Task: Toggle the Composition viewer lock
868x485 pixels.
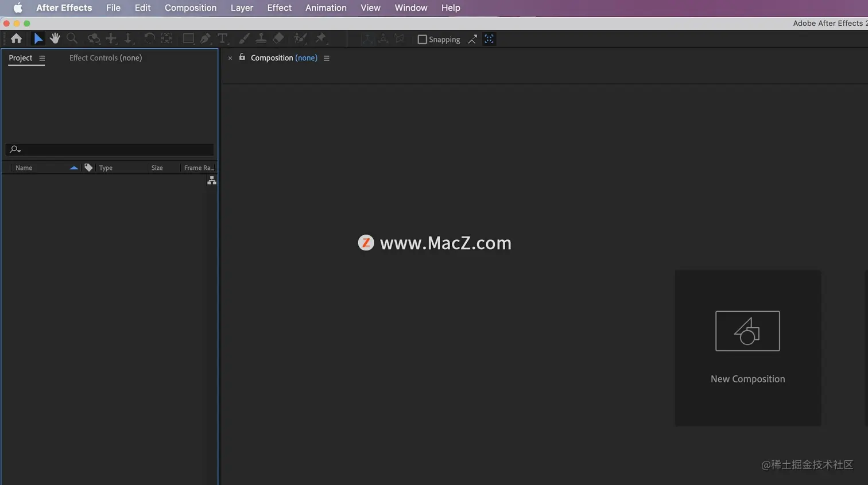Action: pyautogui.click(x=242, y=57)
